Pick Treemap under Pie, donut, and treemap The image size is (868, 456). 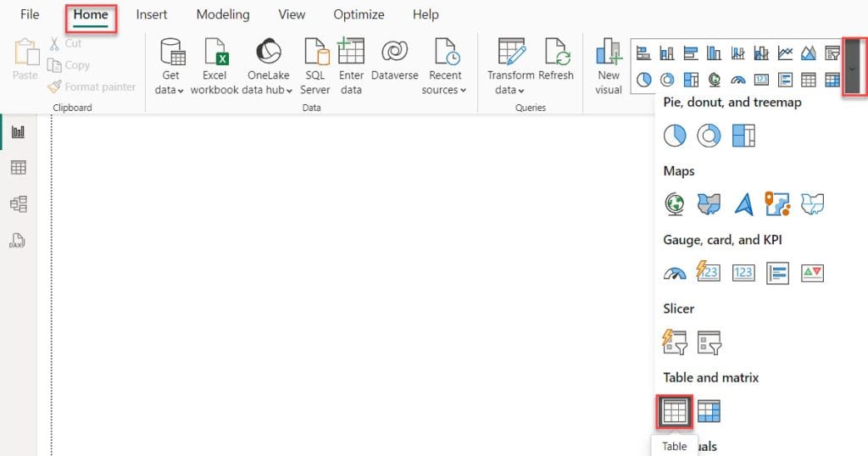[743, 135]
